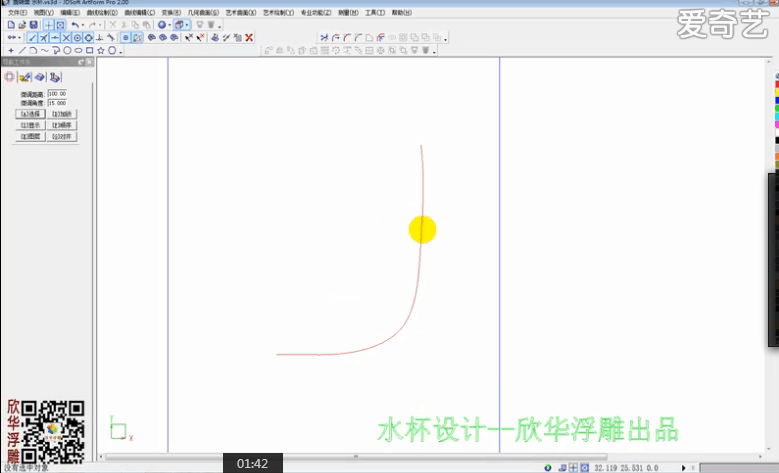
Task: Click the trim curve scissors icon
Action: tap(324, 37)
